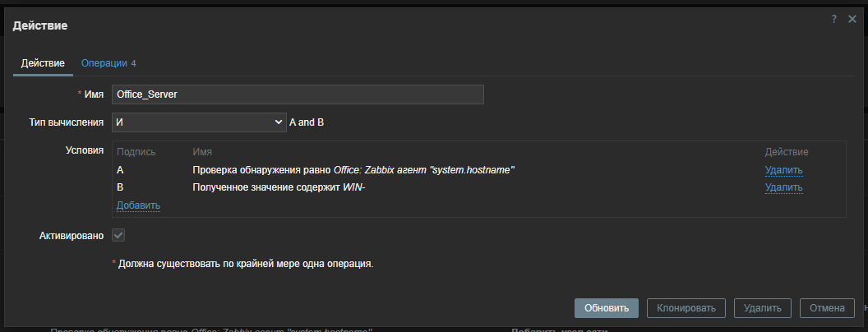
Task: Toggle the Активировано checkbox
Action: coord(118,236)
